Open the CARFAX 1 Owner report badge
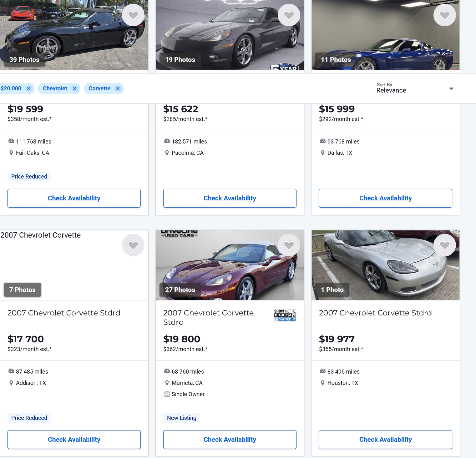This screenshot has height=458, width=476. (x=285, y=315)
